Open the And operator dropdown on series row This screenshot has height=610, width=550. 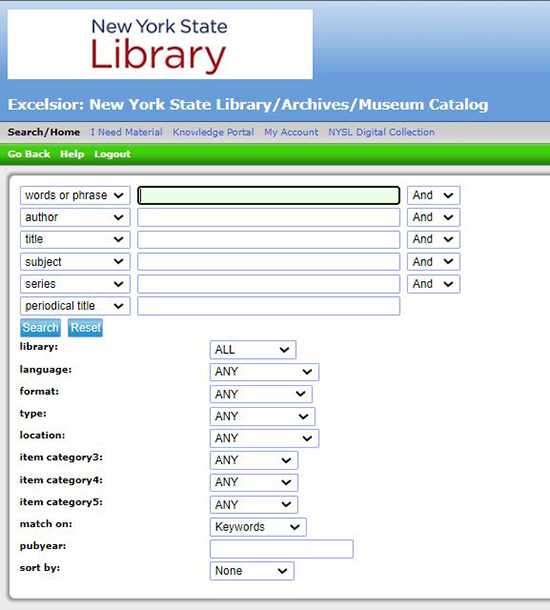pos(433,284)
